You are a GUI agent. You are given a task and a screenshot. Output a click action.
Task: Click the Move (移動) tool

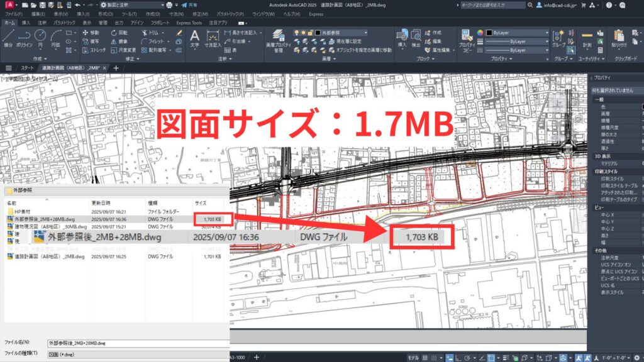[x=90, y=33]
